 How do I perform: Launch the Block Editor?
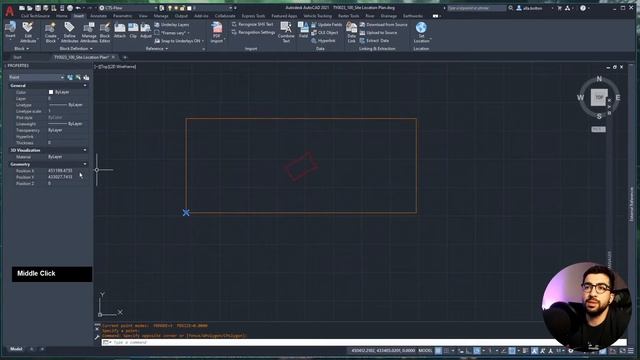(105, 32)
